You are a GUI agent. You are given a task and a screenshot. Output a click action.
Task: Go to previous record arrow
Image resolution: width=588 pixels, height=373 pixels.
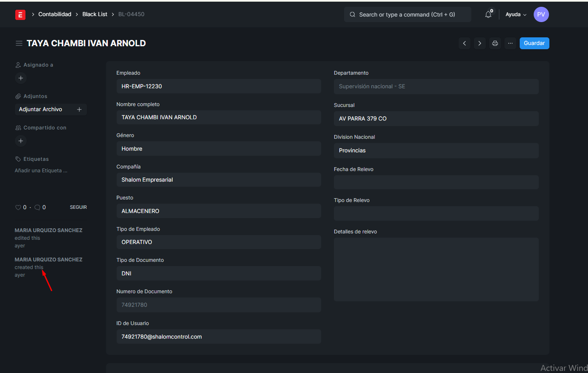[x=465, y=43]
